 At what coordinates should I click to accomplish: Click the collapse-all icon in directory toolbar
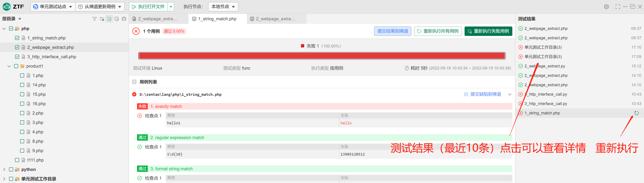(117, 19)
